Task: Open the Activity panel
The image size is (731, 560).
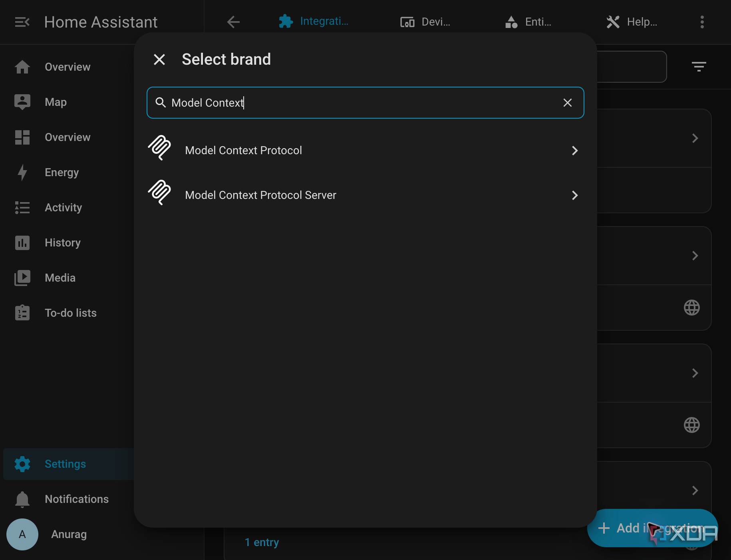Action: point(68,207)
